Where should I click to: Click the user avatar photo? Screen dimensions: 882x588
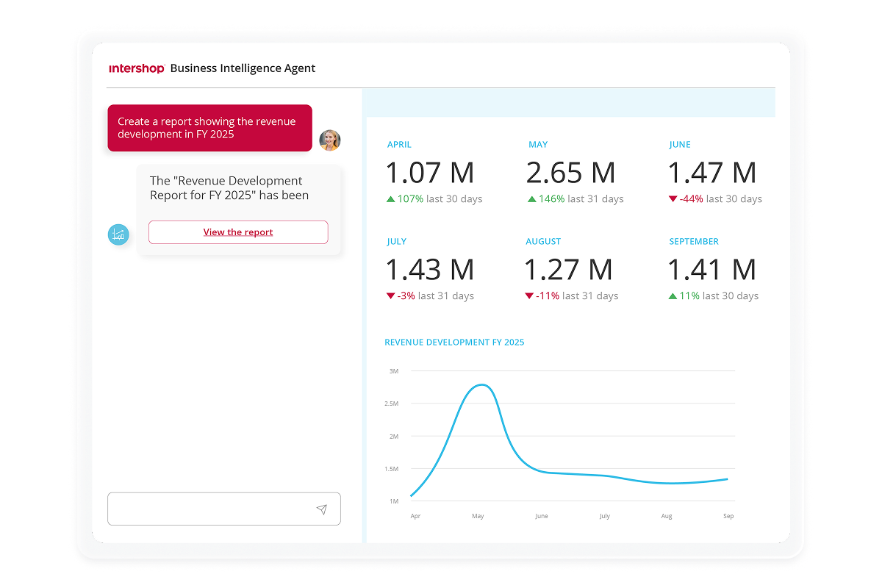coord(330,140)
